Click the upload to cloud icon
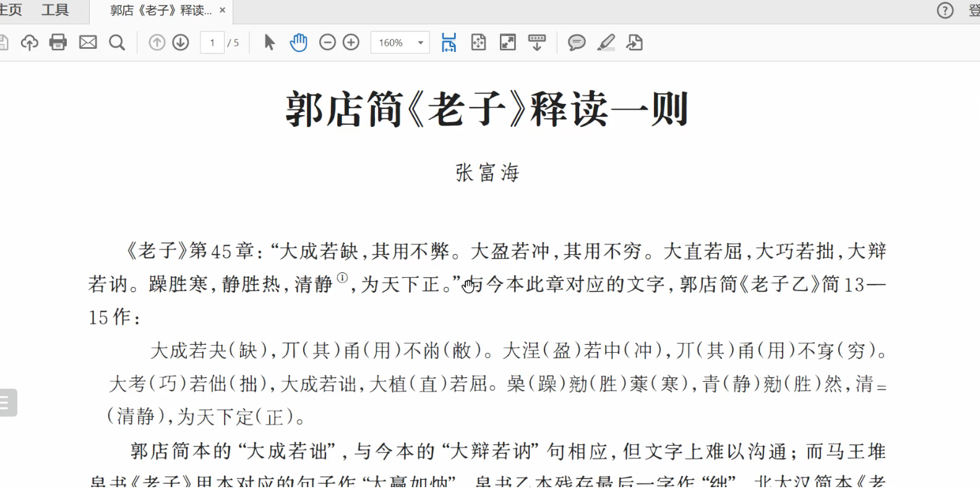Image resolution: width=980 pixels, height=489 pixels. 29,43
